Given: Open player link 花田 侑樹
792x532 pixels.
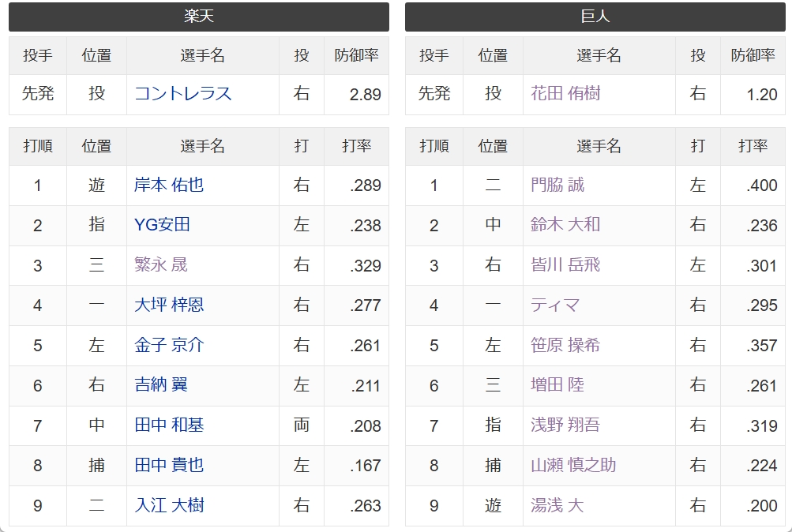Looking at the screenshot, I should pos(565,94).
